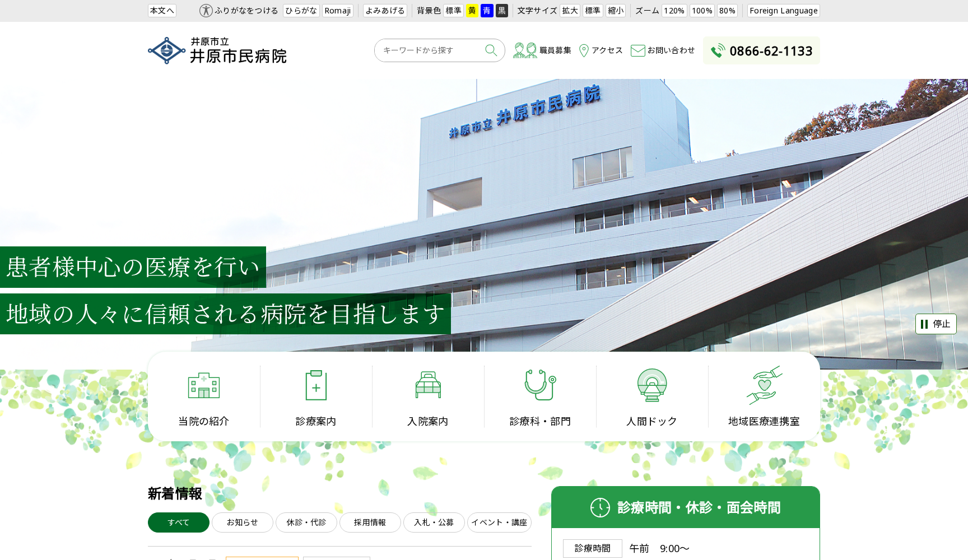The height and width of the screenshot is (560, 968).
Task: Set background color to 黄
Action: [x=472, y=10]
